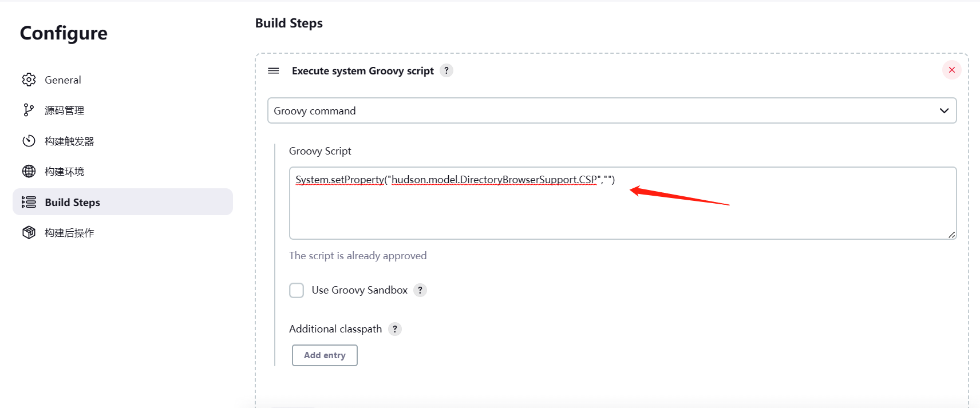Open the Groovy command dropdown
Image resolution: width=980 pixels, height=408 pixels.
tap(611, 110)
